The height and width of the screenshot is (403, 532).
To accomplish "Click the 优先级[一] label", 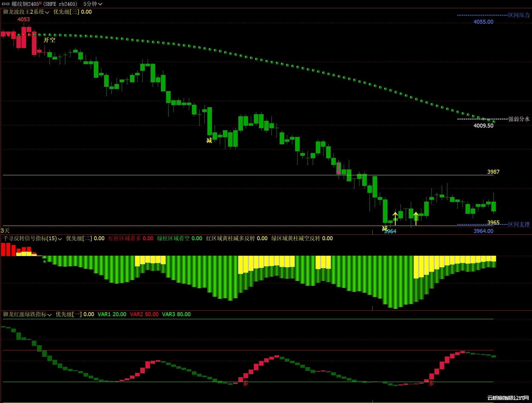I will coord(69,314).
